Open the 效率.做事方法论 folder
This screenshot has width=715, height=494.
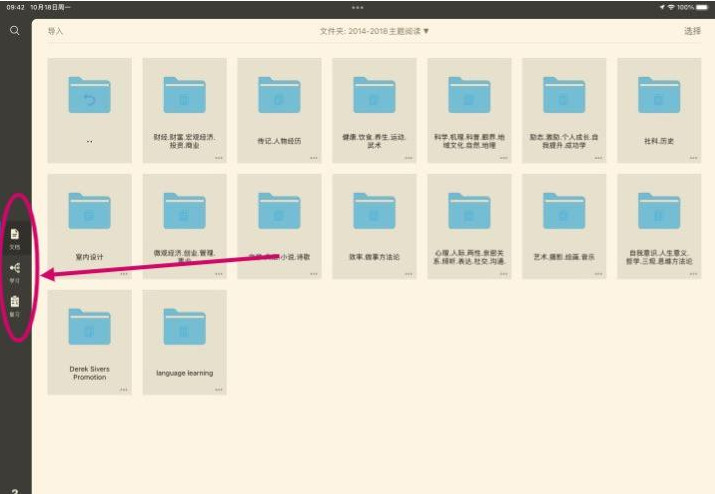click(374, 226)
